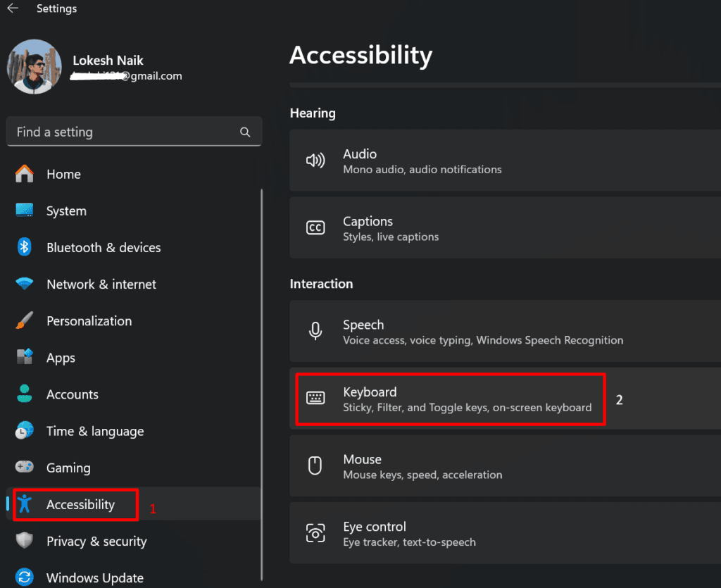Click the Personalization paintbrush icon
721x588 pixels.
[25, 321]
